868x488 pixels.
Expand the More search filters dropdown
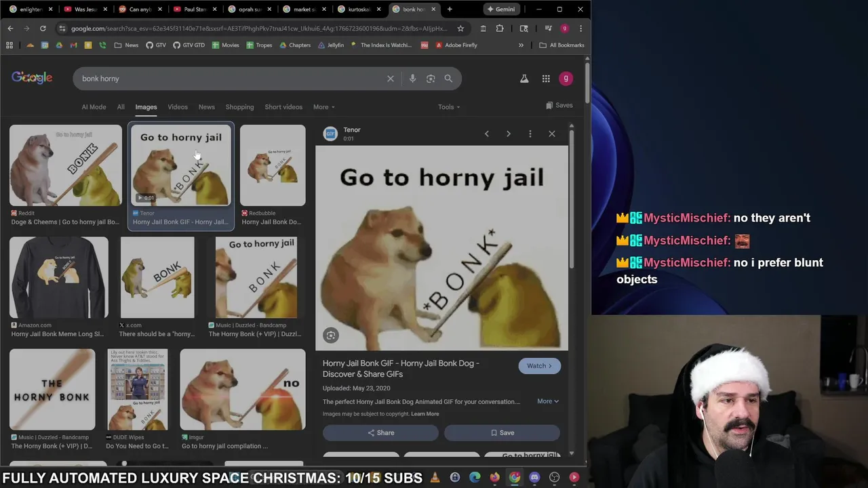click(x=323, y=107)
